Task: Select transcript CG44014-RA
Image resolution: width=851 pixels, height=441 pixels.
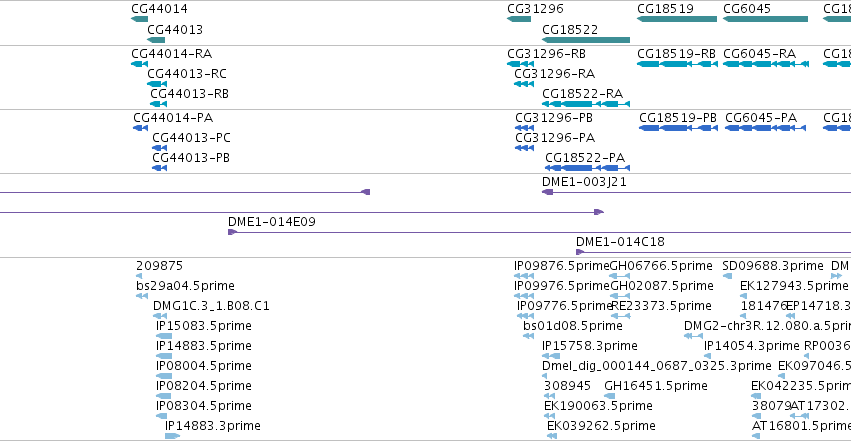Action: (139, 64)
